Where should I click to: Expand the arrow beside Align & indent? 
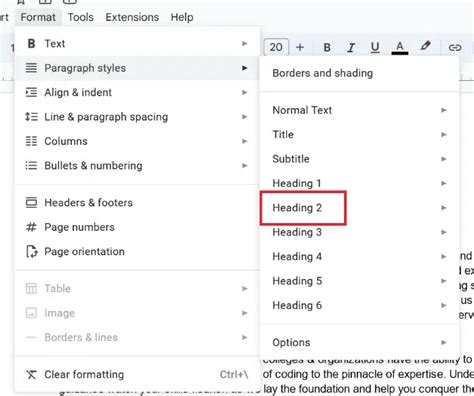coord(245,92)
